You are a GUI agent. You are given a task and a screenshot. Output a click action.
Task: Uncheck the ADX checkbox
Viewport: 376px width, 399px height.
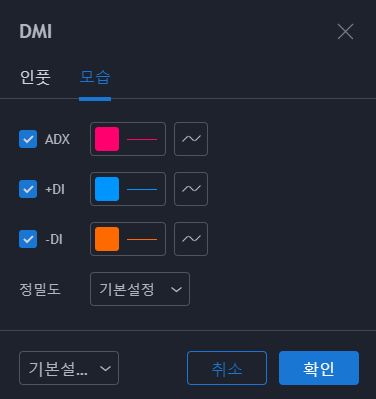coord(28,139)
